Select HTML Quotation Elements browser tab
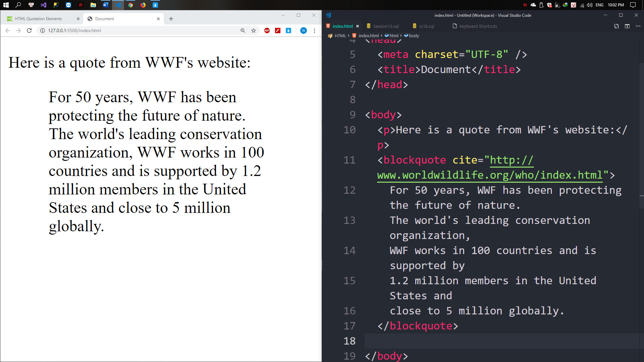Screen dimensions: 644x362 click(x=39, y=19)
